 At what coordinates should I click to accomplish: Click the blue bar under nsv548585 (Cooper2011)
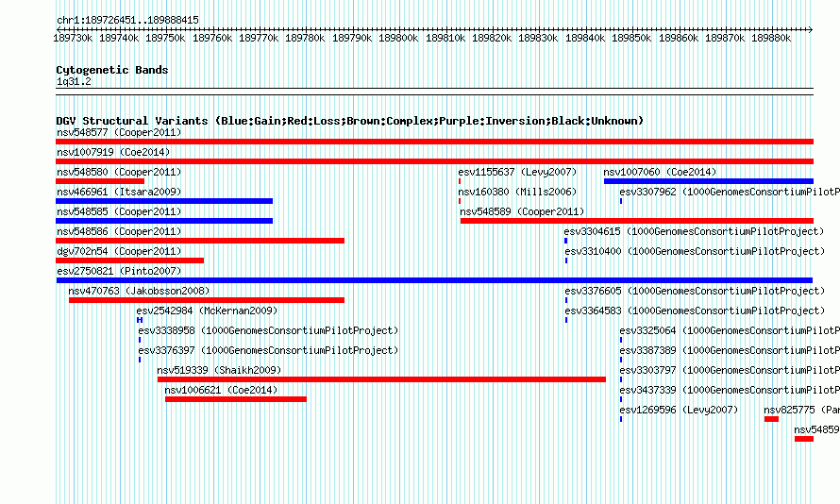164,221
